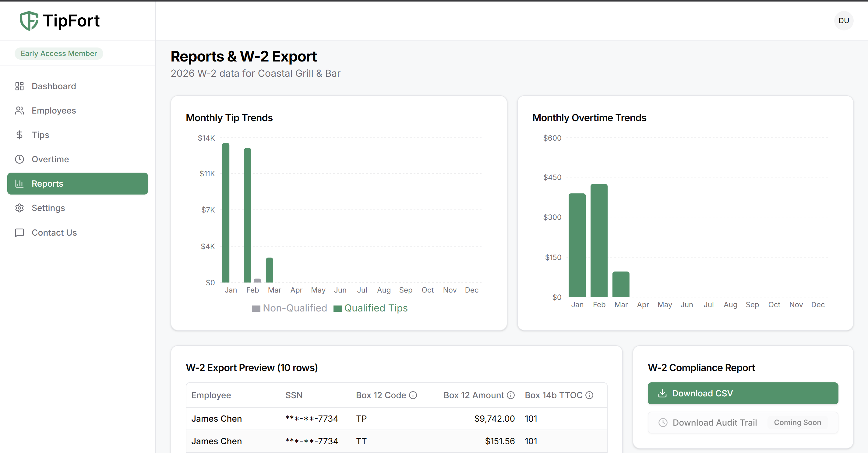Click the TipFort shield logo
868x453 pixels.
[x=29, y=20]
